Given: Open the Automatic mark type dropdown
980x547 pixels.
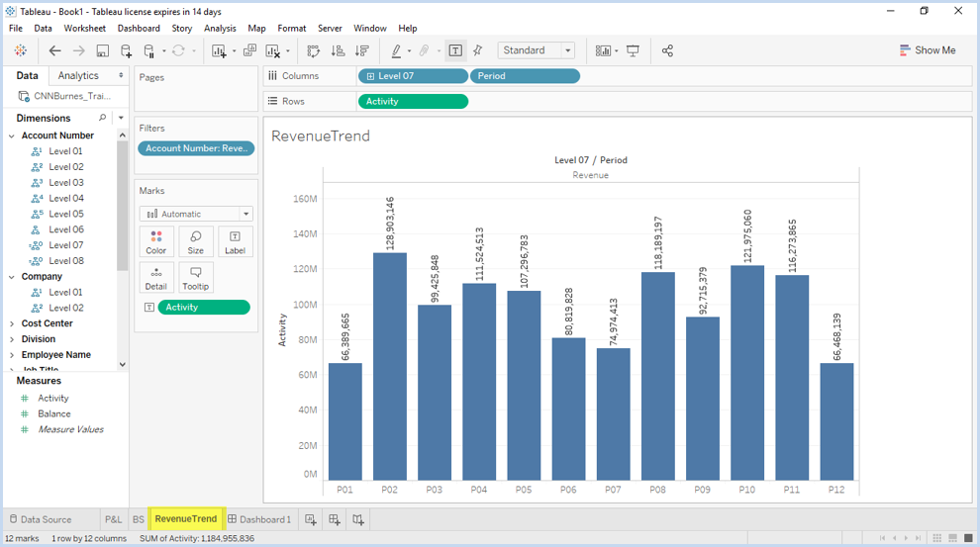Looking at the screenshot, I should pyautogui.click(x=196, y=214).
